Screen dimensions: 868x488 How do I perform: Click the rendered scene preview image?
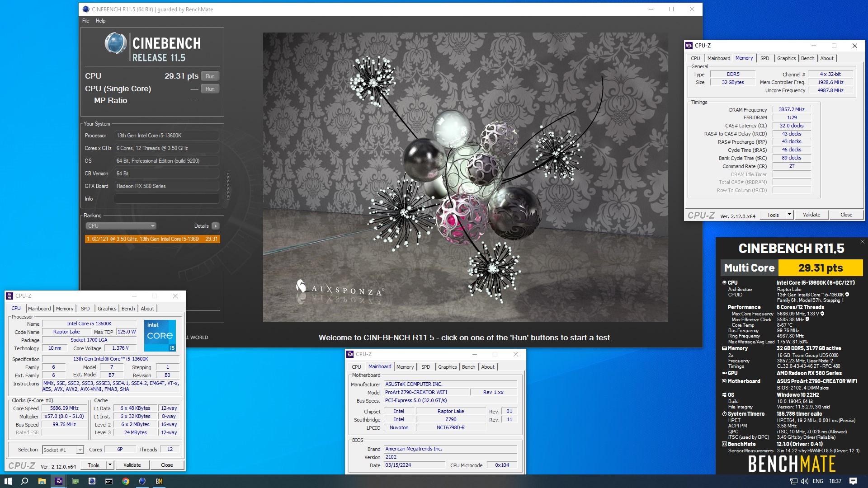pyautogui.click(x=465, y=177)
